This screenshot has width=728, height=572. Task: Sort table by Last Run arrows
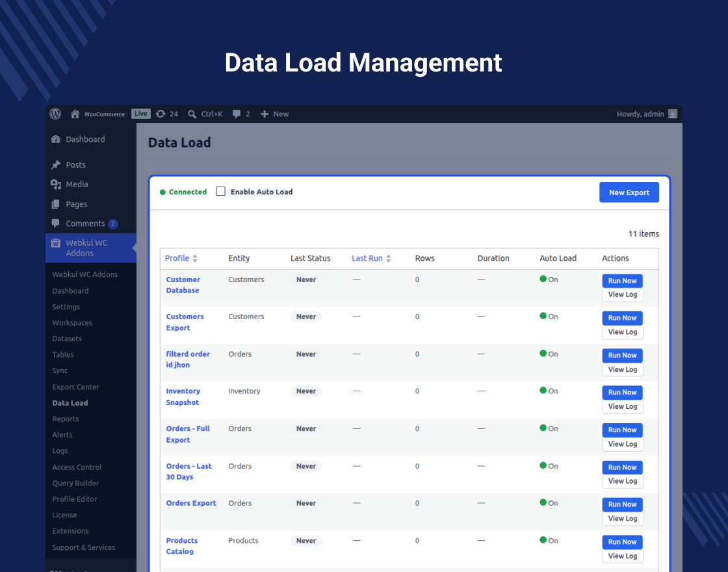tap(389, 259)
